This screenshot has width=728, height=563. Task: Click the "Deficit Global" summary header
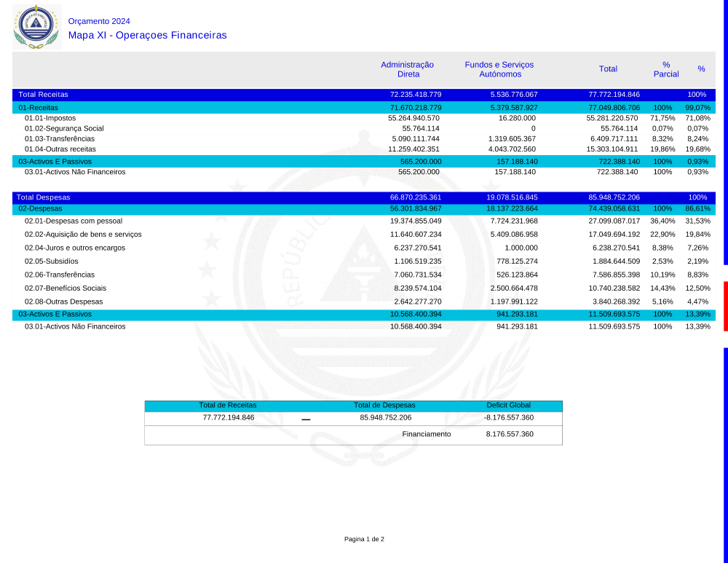pos(508,406)
